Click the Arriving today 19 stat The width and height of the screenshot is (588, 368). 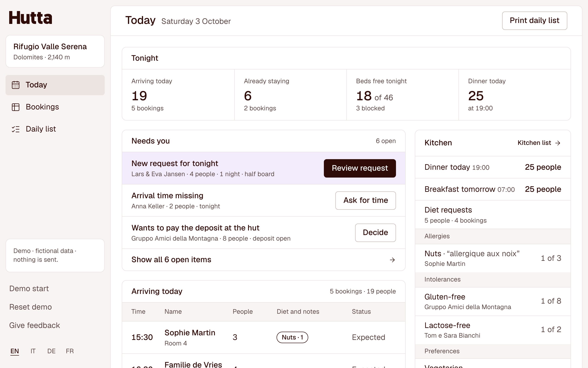(178, 95)
